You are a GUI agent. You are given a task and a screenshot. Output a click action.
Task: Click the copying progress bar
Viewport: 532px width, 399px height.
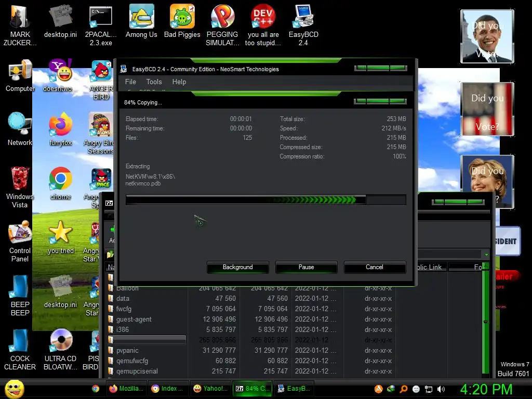point(265,200)
